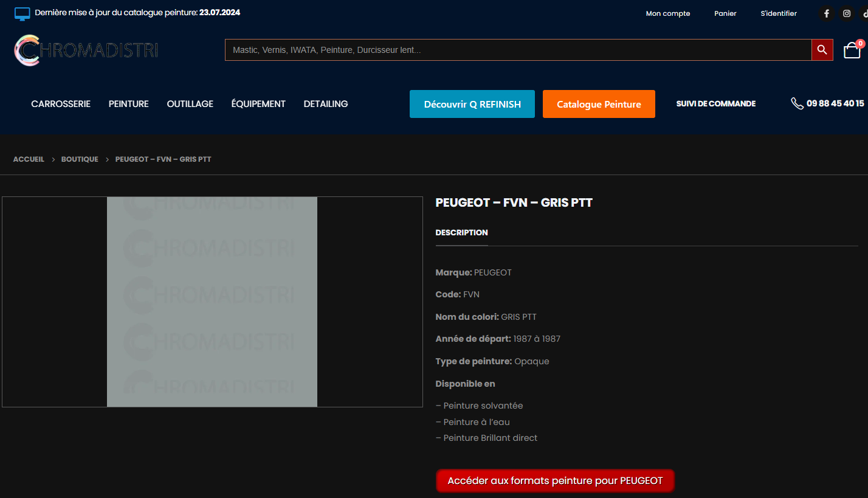Click the Marque: PEUGEOT line
This screenshot has width=868, height=498.
(x=474, y=272)
